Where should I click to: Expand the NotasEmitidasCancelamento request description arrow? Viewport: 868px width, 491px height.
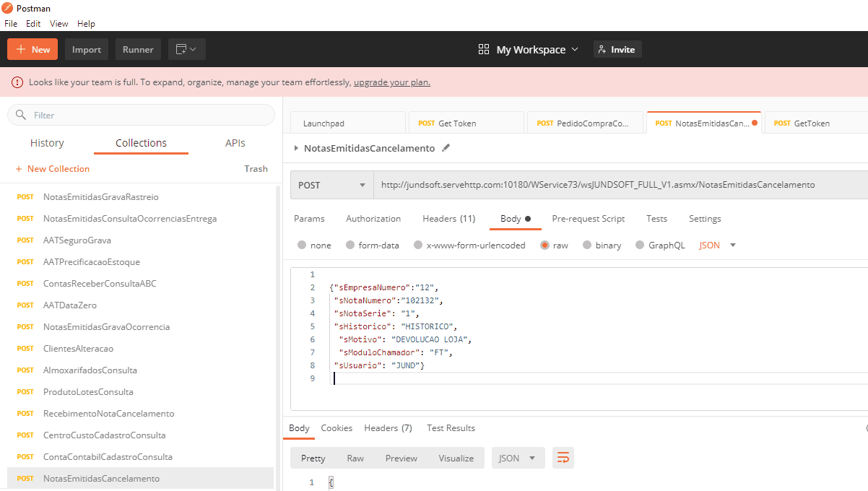click(295, 148)
